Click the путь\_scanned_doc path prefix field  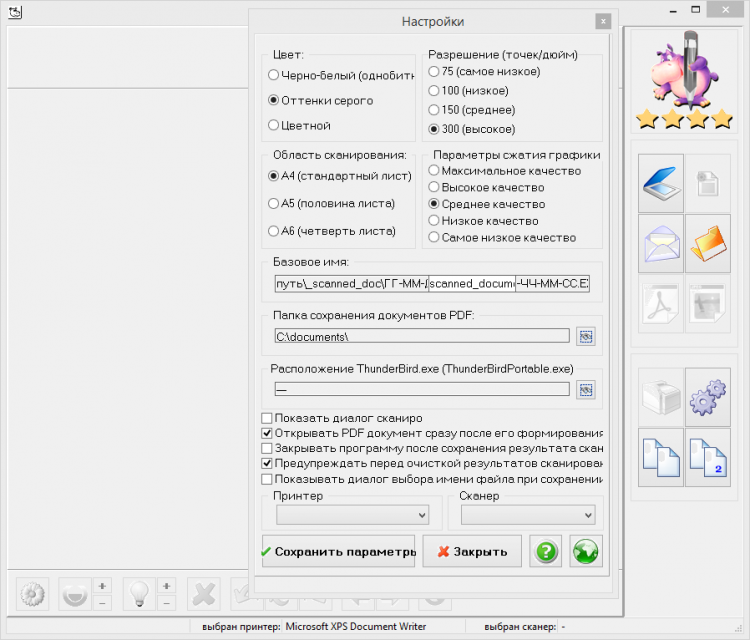pyautogui.click(x=352, y=284)
